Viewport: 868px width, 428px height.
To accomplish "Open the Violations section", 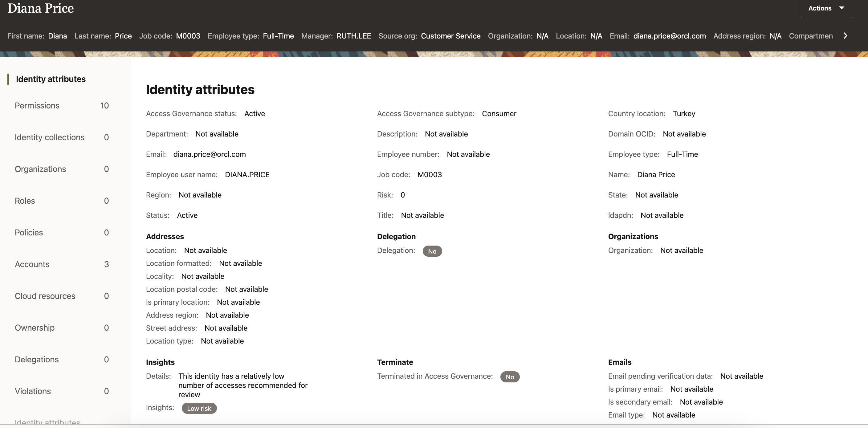I will [33, 391].
